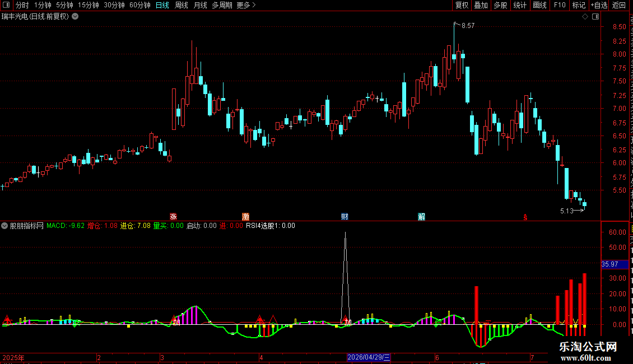Select the 30分钟 period tab
The image size is (633, 364).
click(x=114, y=5)
